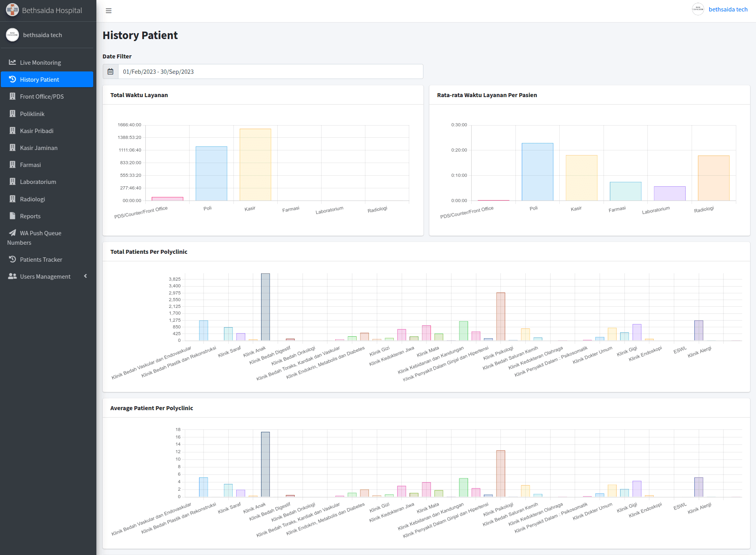Viewport: 756px width, 555px height.
Task: Click the Users Management people icon
Action: (x=13, y=276)
